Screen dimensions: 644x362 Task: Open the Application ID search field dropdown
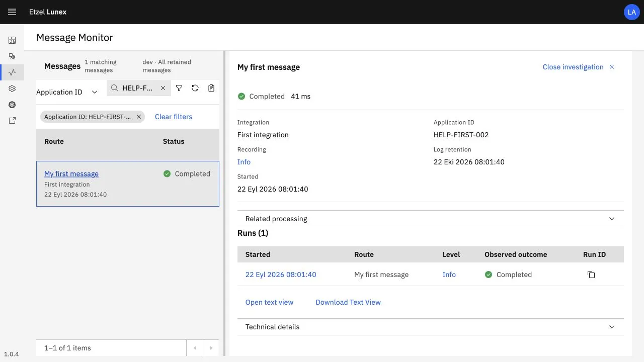tap(67, 92)
